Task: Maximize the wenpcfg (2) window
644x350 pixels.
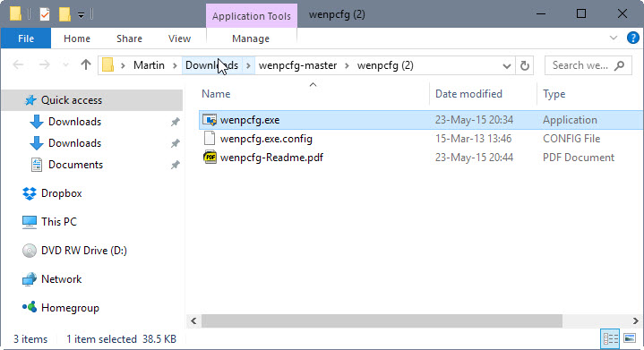Action: (x=581, y=14)
